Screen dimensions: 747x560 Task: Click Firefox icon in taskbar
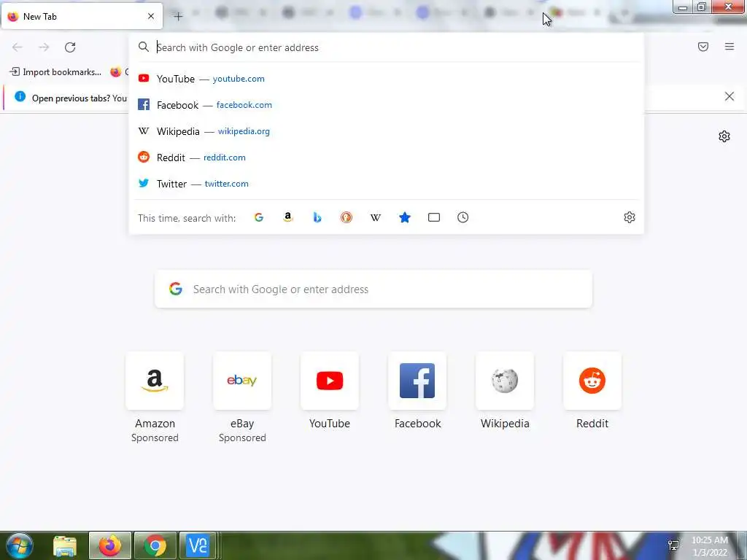110,545
